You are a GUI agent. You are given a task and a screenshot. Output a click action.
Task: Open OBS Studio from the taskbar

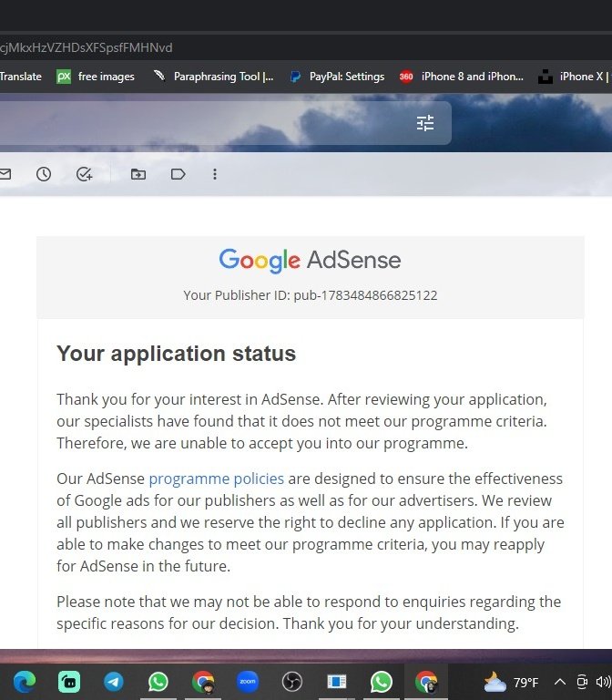click(x=292, y=682)
